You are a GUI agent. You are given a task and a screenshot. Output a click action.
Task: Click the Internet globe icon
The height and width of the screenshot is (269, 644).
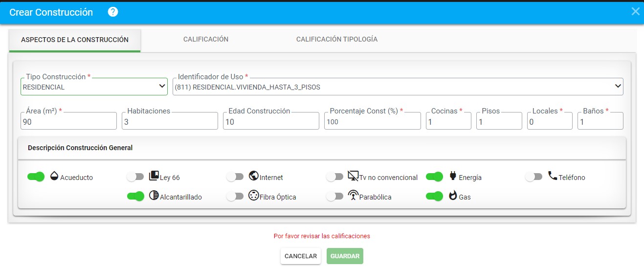click(x=253, y=176)
